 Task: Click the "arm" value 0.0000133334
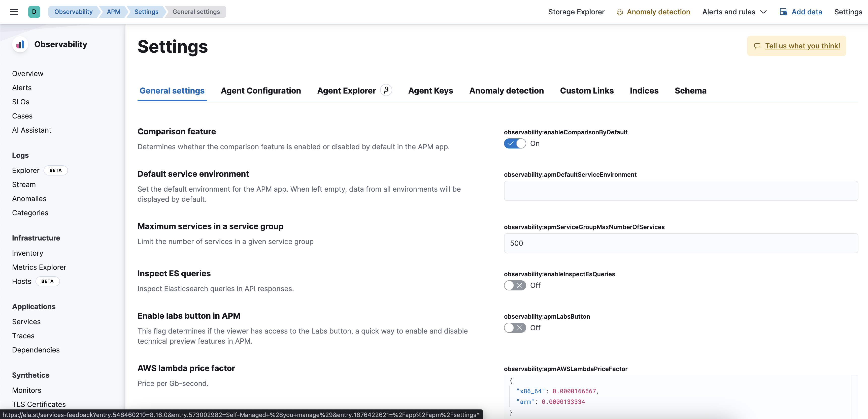(x=563, y=402)
